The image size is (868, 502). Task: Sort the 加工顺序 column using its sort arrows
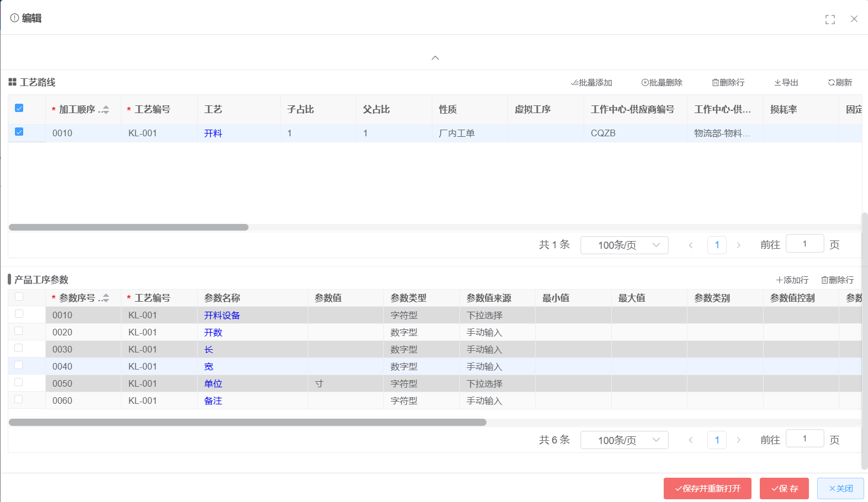[x=106, y=110]
